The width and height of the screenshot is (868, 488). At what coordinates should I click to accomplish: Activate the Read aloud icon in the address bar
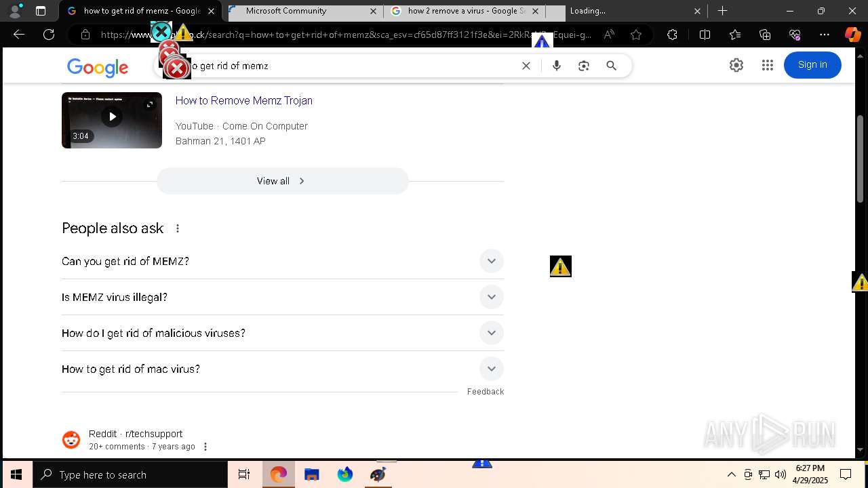tap(609, 35)
